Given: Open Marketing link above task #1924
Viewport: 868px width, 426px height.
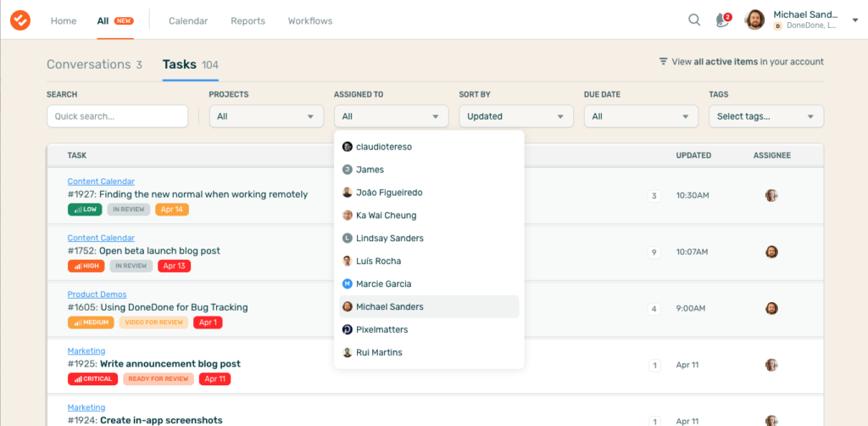Looking at the screenshot, I should 86,407.
